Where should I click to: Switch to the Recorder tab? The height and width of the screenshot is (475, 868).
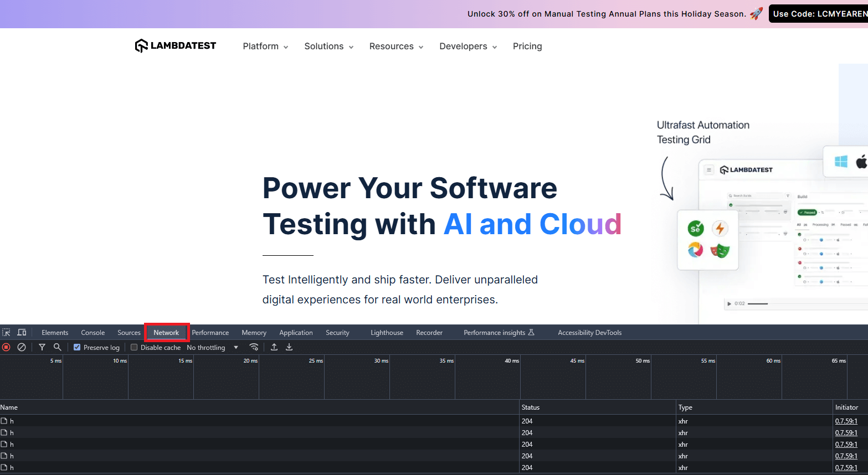[429, 333]
